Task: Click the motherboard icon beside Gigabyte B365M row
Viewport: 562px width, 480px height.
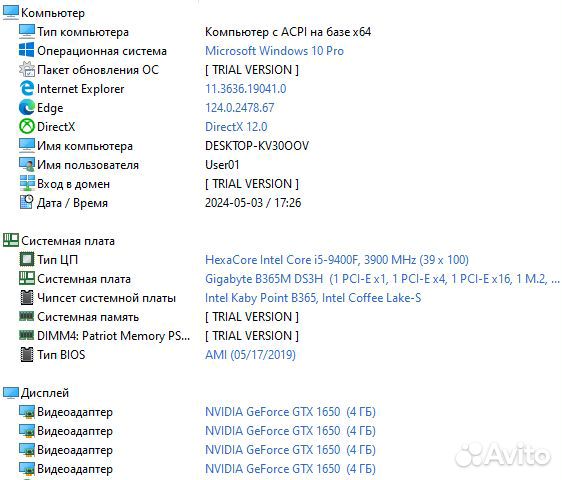Action: [x=27, y=278]
